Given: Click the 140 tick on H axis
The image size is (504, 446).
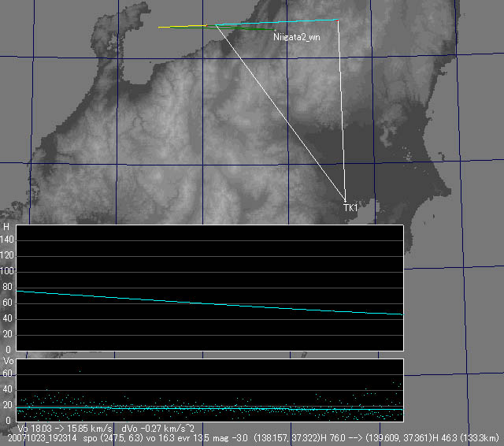Looking at the screenshot, I should click(x=7, y=240).
